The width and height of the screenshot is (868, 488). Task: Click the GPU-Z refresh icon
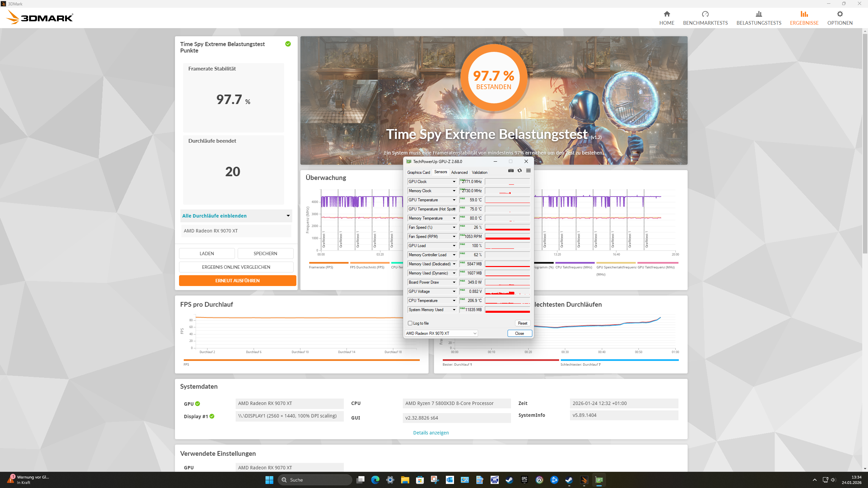point(519,170)
